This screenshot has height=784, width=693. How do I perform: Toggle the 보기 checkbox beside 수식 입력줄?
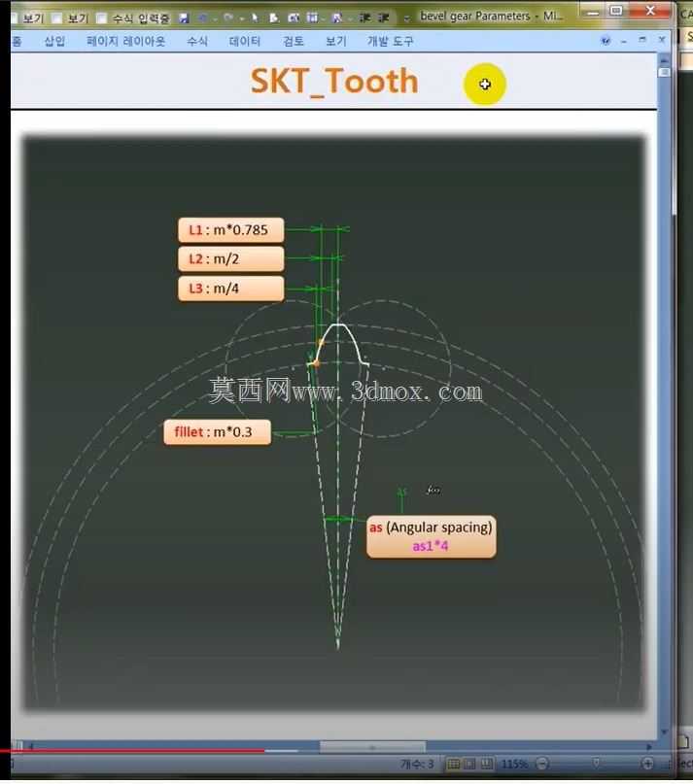57,18
